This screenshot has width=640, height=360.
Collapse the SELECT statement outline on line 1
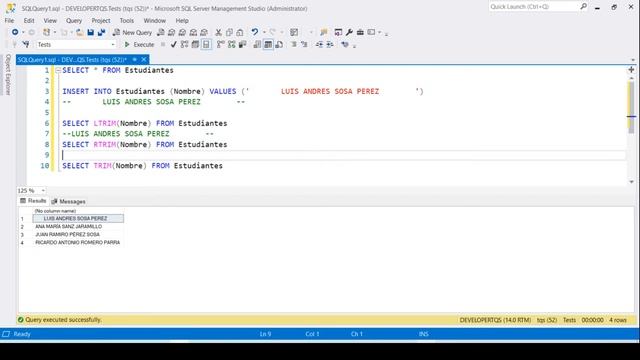coord(58,70)
